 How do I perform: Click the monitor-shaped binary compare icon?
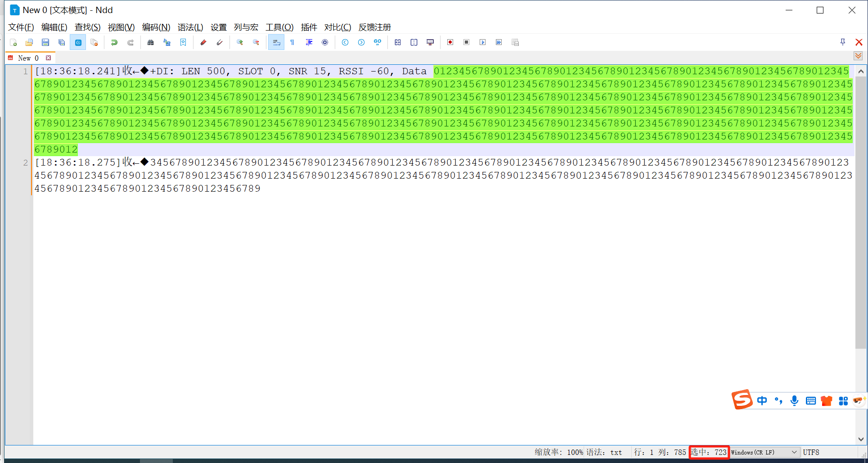click(430, 42)
